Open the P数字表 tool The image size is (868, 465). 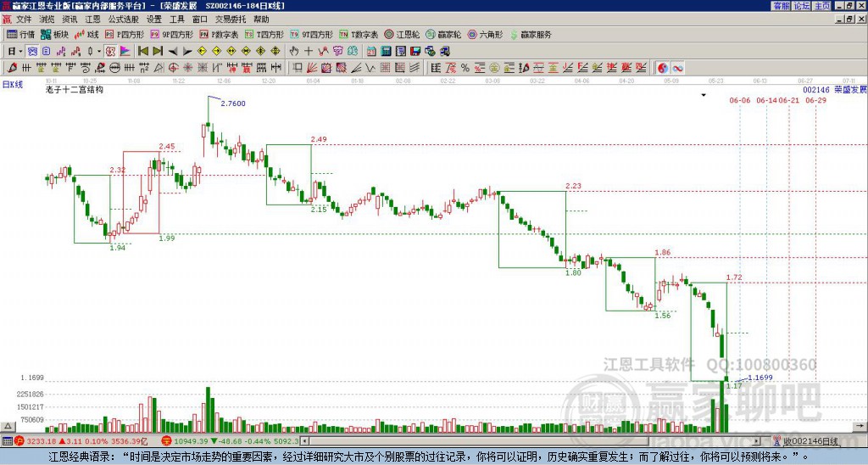219,34
